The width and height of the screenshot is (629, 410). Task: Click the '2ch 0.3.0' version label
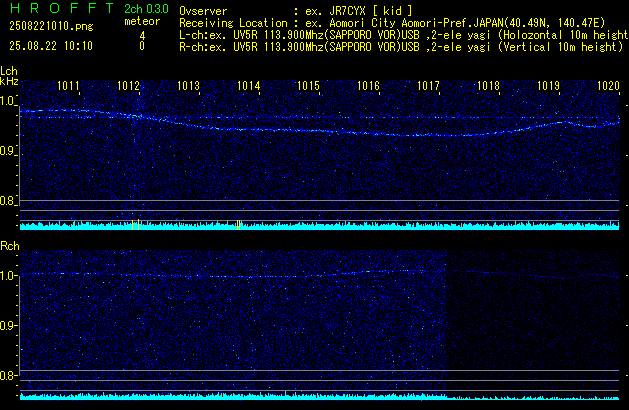tap(146, 8)
